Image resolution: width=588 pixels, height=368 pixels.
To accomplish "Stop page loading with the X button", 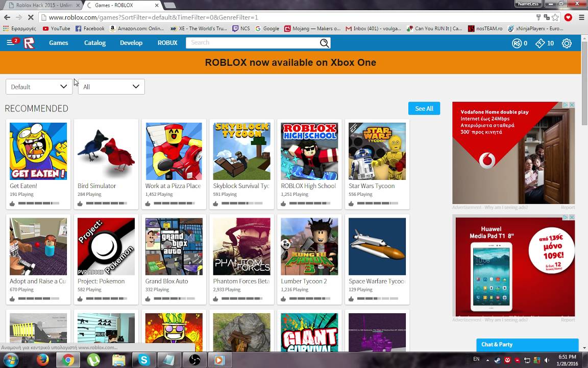I will click(31, 17).
